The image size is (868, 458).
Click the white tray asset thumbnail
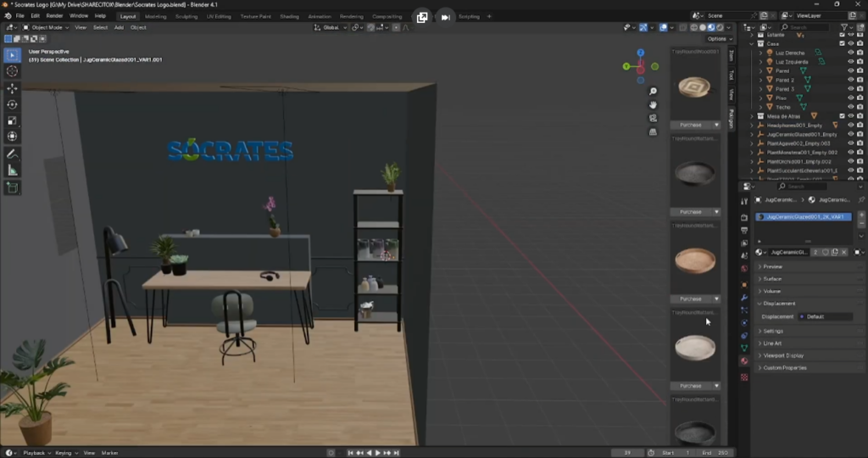click(x=695, y=348)
